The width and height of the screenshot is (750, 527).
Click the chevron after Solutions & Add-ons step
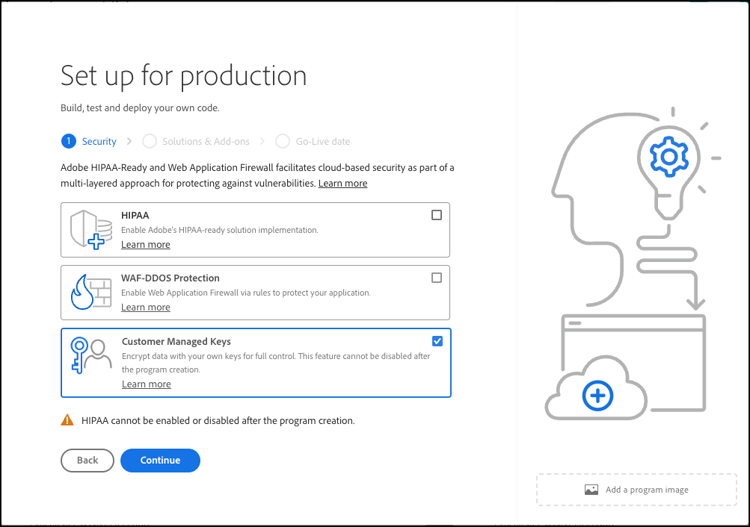tap(262, 141)
